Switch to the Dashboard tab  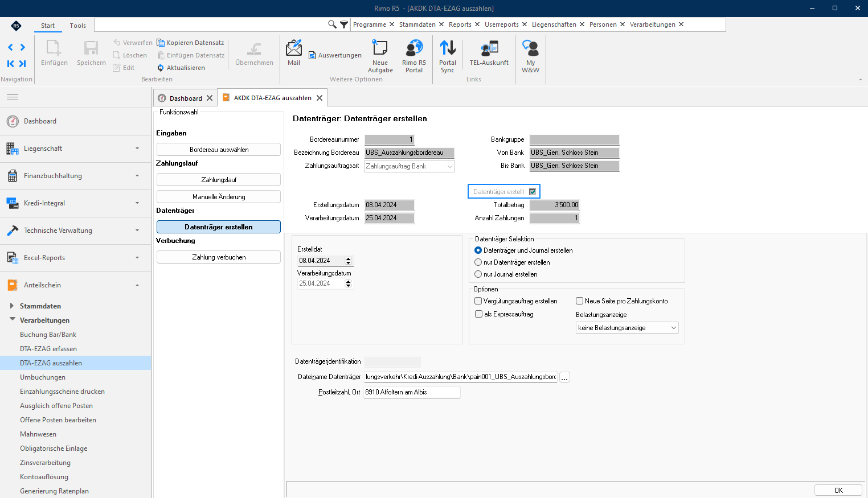[186, 98]
